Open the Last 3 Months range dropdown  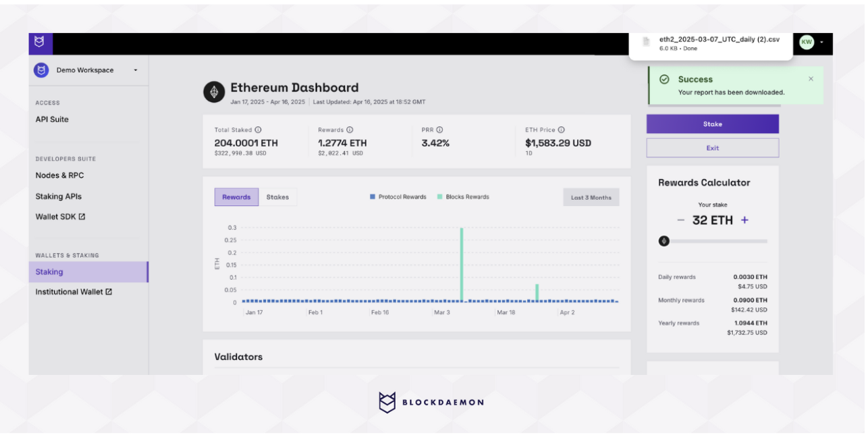click(x=591, y=197)
